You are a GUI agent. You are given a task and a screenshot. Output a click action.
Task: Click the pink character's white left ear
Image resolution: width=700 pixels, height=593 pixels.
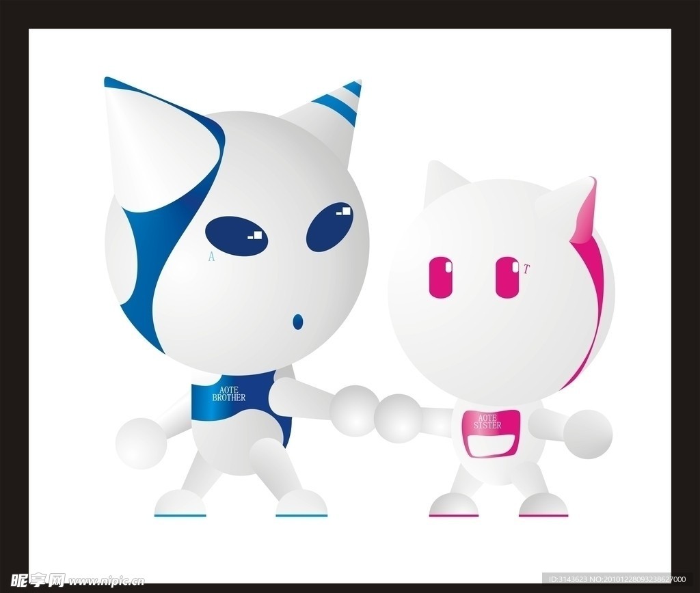tap(442, 182)
